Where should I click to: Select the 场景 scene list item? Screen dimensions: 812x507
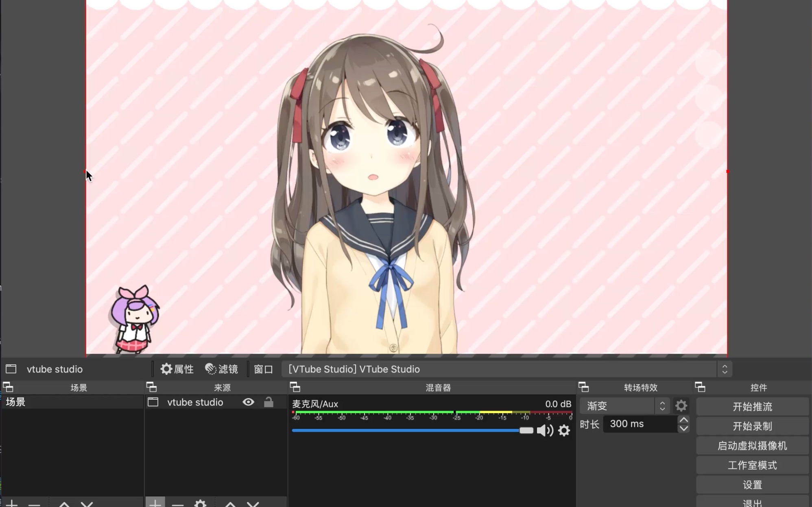pyautogui.click(x=72, y=402)
